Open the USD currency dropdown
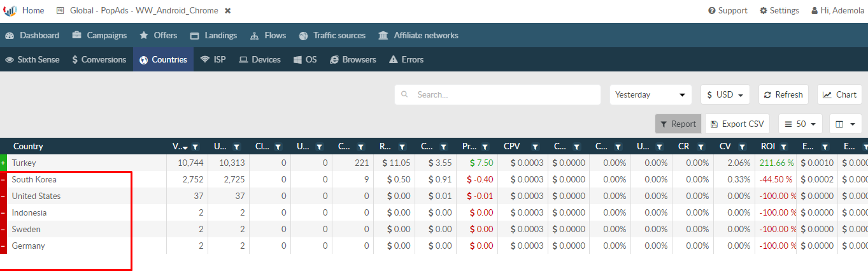 click(725, 94)
